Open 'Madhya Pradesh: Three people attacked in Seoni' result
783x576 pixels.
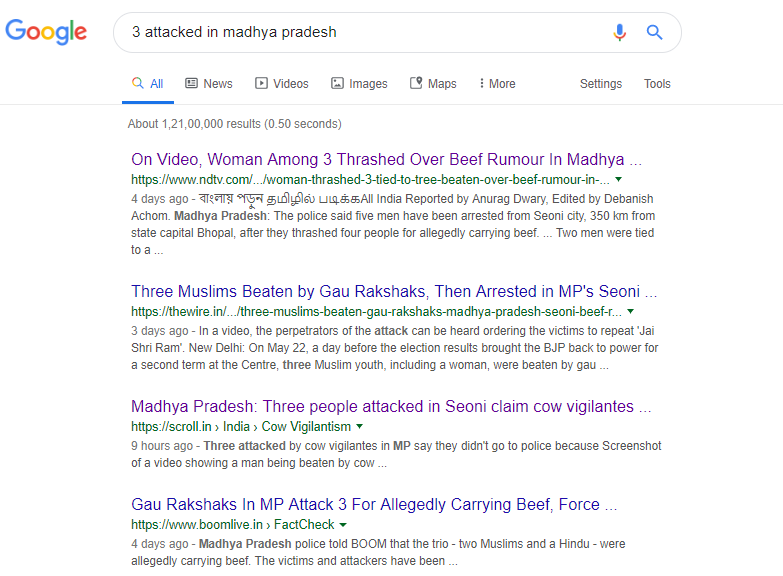tap(391, 406)
